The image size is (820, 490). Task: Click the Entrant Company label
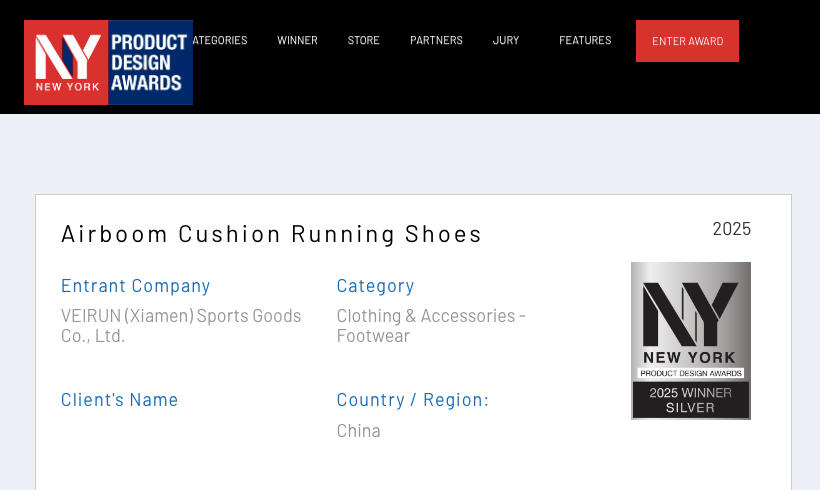point(135,286)
